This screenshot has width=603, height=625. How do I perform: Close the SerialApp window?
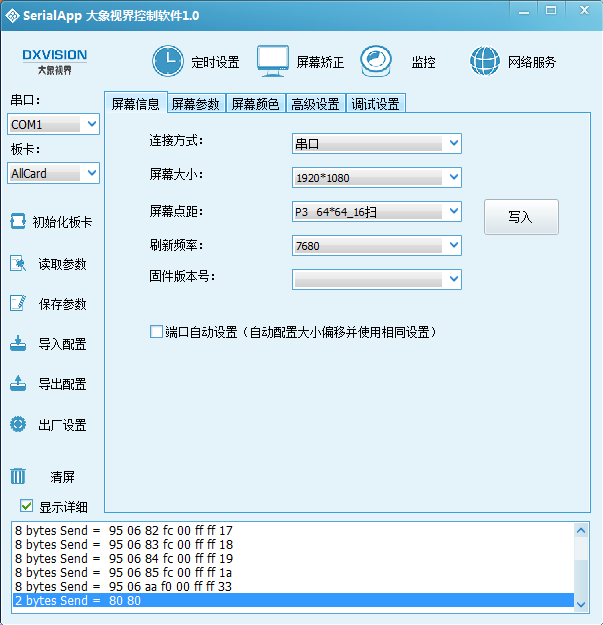point(584,11)
